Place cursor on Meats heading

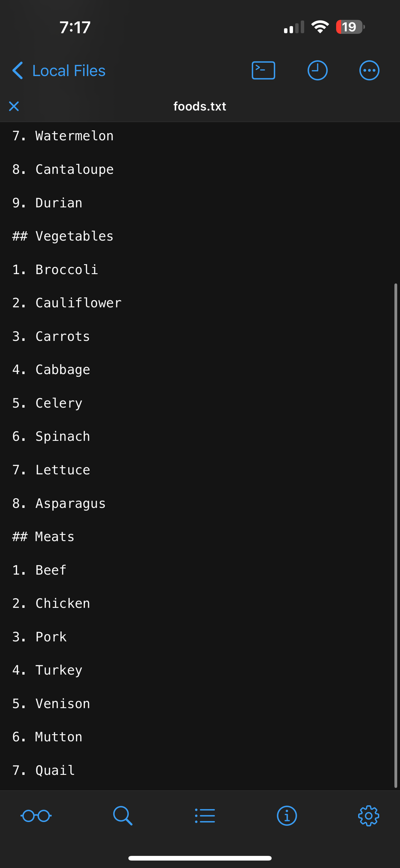tap(55, 536)
